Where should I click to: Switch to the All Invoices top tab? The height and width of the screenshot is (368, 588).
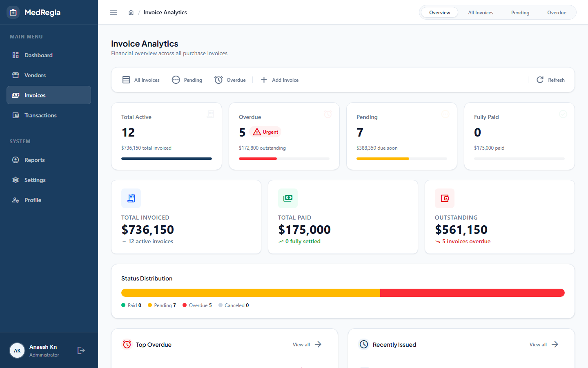(x=481, y=12)
